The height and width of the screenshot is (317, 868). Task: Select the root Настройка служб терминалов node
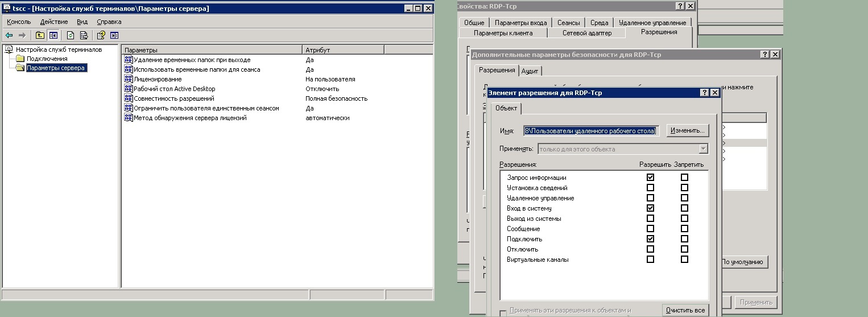coord(59,50)
